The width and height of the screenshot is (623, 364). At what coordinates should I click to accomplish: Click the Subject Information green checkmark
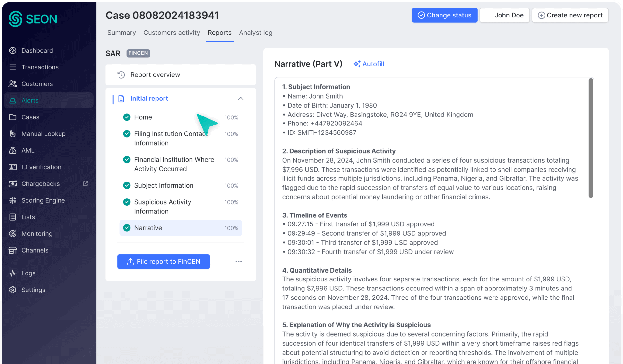tap(127, 185)
